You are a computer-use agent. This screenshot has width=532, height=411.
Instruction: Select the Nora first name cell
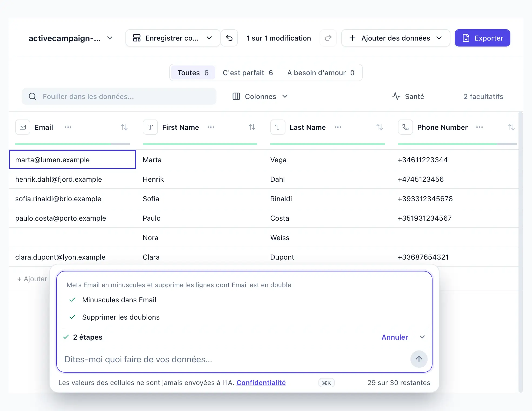200,237
